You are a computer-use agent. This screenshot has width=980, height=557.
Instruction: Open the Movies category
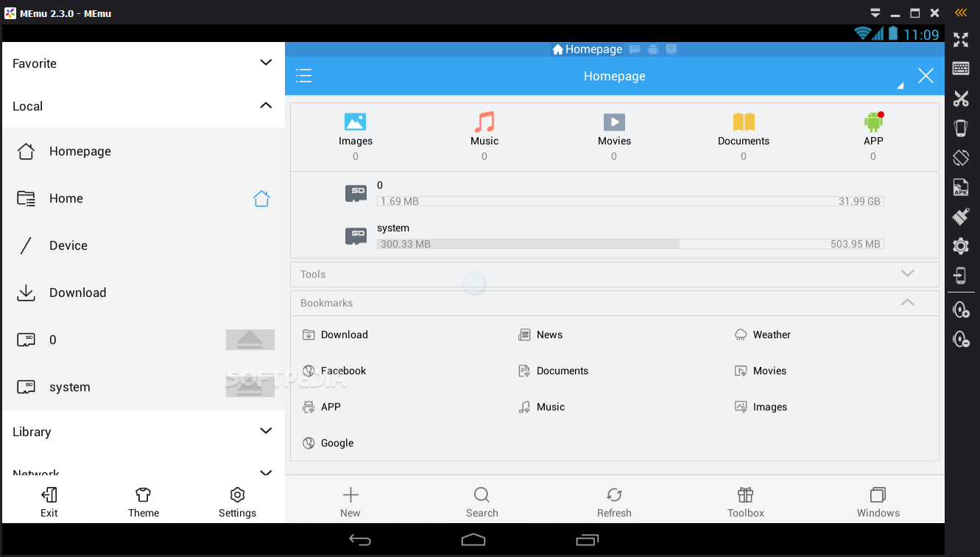point(614,136)
